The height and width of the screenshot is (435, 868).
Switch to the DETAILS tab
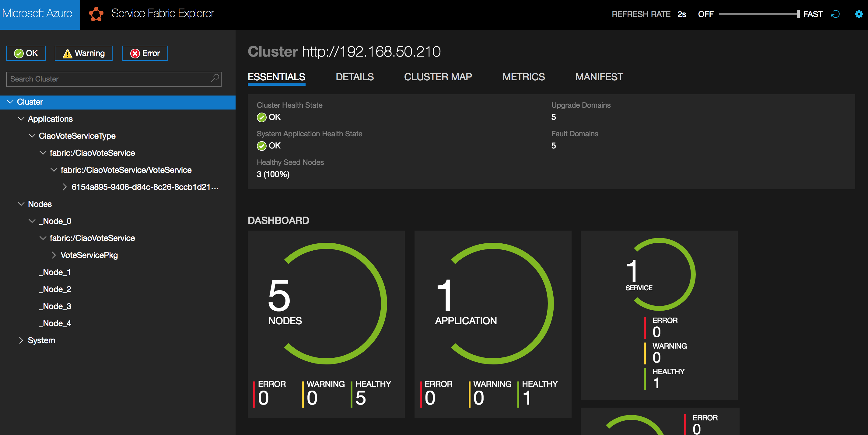coord(355,77)
